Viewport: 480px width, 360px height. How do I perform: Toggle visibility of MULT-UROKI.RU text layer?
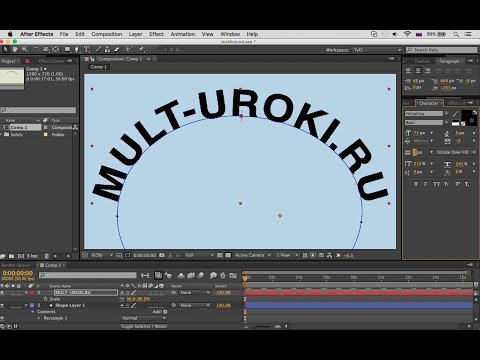click(x=3, y=293)
